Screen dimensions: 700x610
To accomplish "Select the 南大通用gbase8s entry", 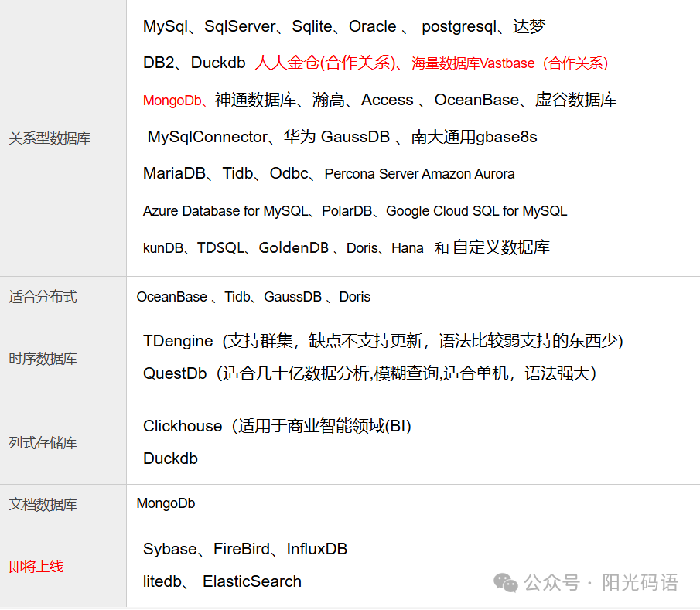I will pyautogui.click(x=474, y=137).
